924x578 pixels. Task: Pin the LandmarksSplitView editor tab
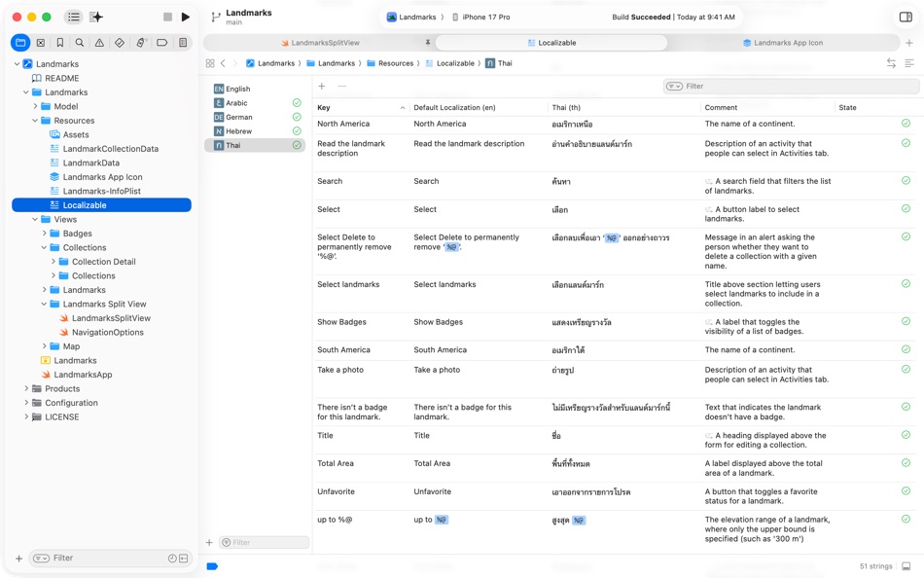pos(427,43)
